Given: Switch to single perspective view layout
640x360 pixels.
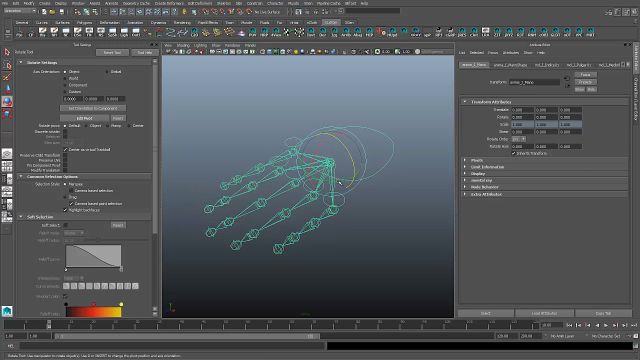Looking at the screenshot, I should 7,154.
